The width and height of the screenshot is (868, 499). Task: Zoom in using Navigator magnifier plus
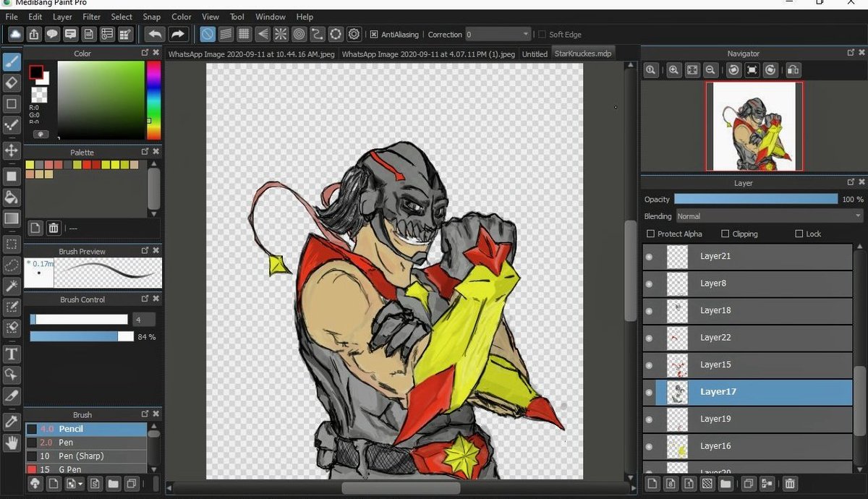tap(673, 70)
